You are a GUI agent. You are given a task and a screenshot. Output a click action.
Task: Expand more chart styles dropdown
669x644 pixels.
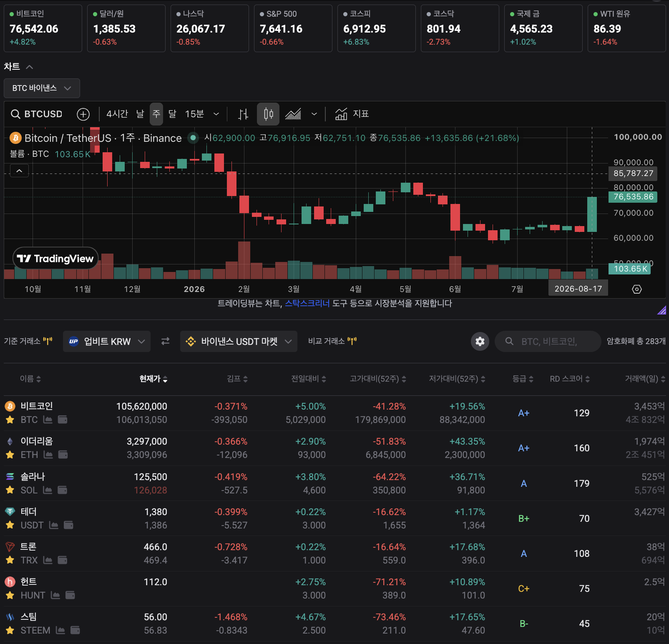point(314,114)
